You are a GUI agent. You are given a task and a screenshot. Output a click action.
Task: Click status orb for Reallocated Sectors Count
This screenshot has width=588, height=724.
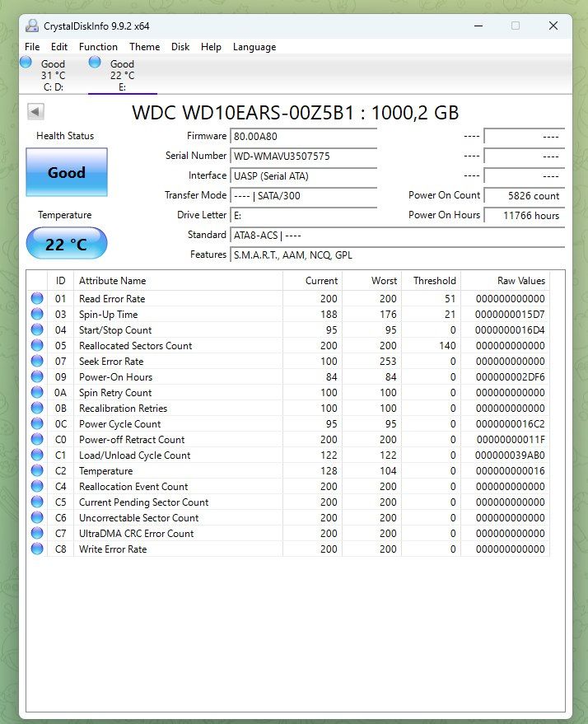click(37, 345)
